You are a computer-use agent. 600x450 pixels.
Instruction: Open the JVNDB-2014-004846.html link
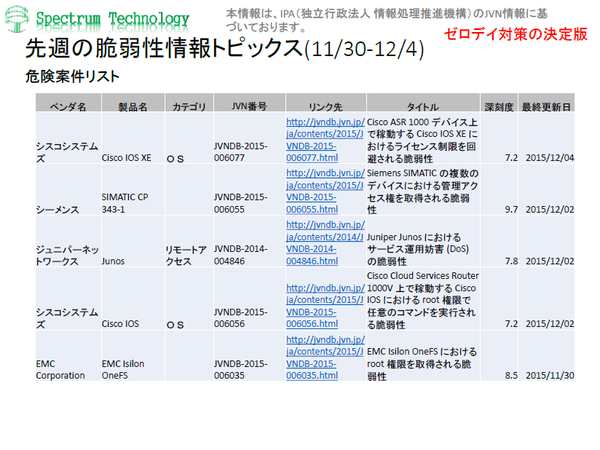tap(325, 243)
